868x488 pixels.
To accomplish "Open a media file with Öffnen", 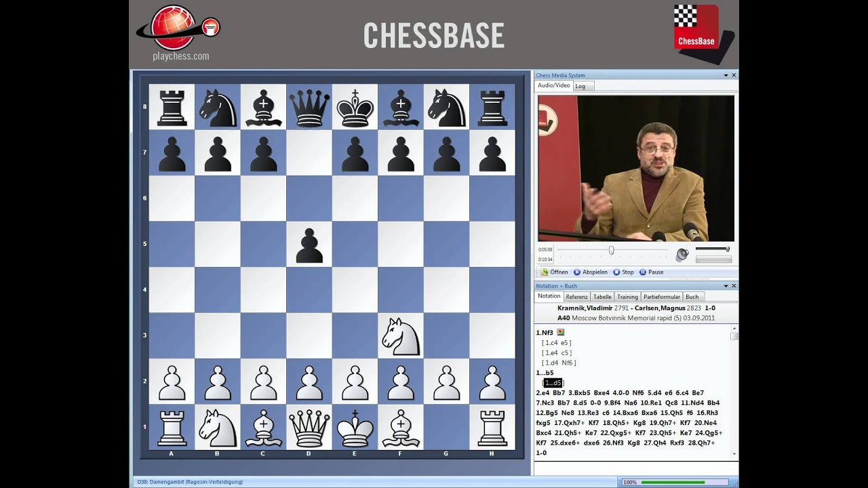I will [x=554, y=272].
